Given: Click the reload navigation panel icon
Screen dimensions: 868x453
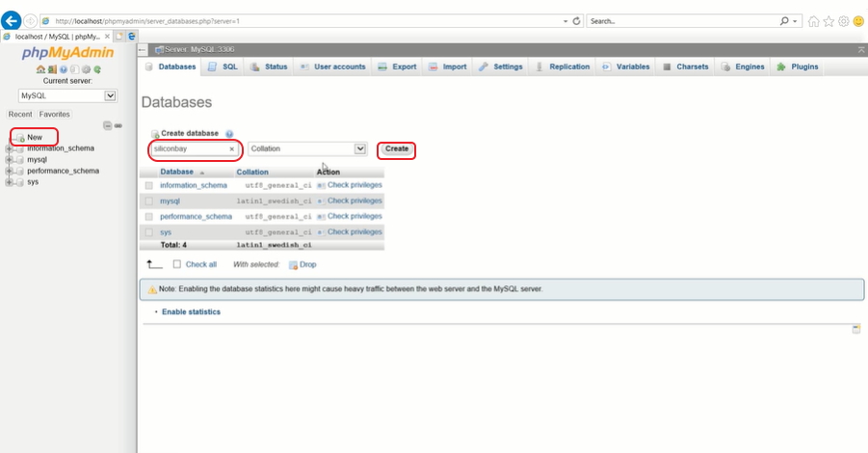Looking at the screenshot, I should click(97, 69).
